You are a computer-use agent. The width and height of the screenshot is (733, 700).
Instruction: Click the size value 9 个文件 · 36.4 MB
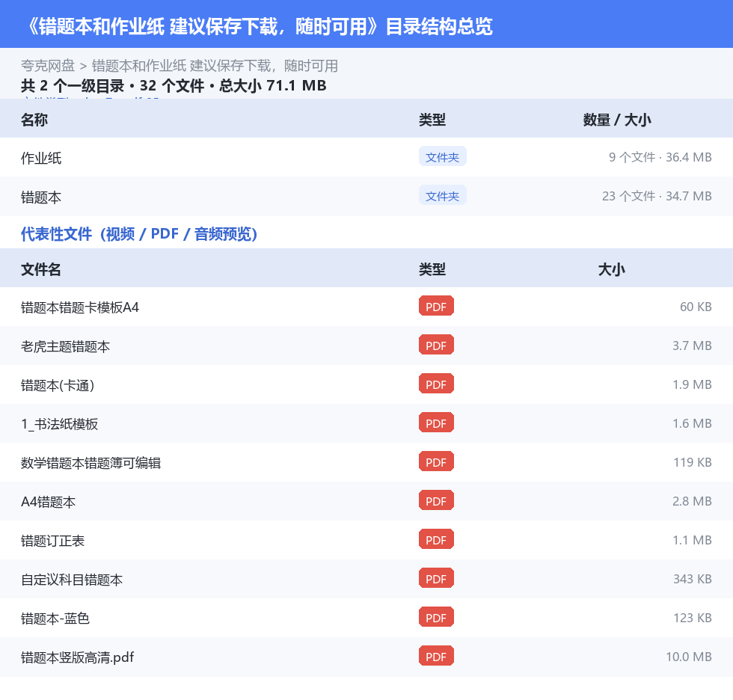660,157
